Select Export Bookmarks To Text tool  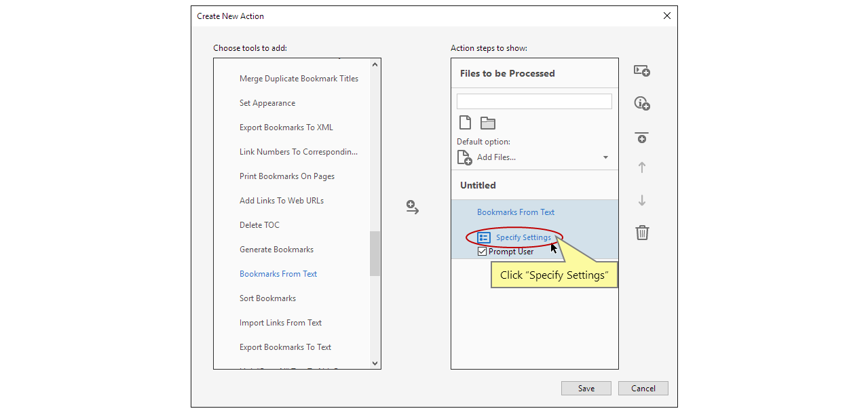point(285,347)
